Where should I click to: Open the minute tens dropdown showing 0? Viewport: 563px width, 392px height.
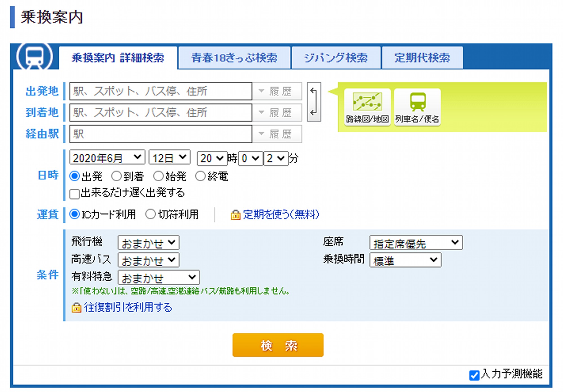tap(251, 158)
